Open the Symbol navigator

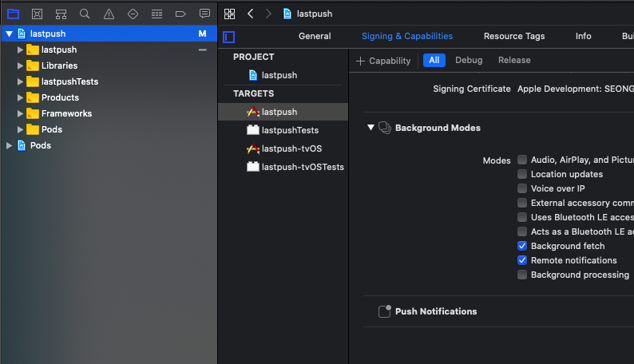pos(61,14)
